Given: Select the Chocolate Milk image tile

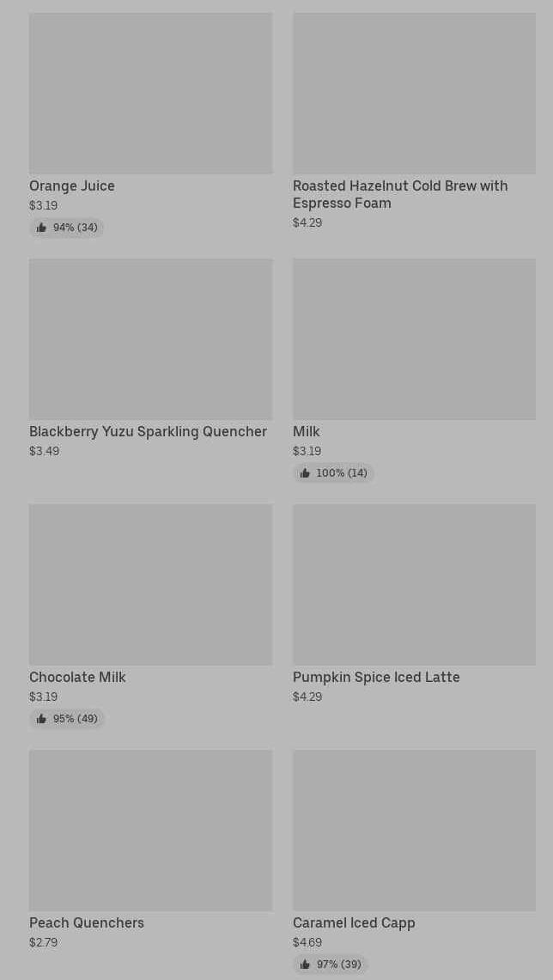Looking at the screenshot, I should (150, 584).
